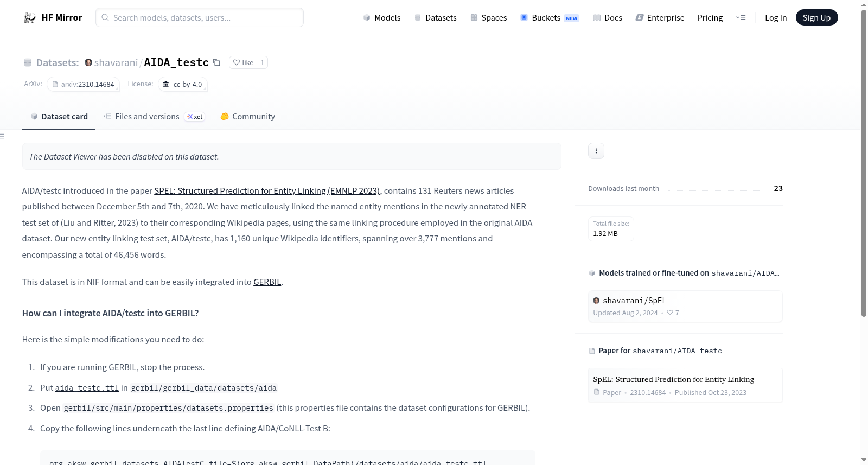This screenshot has height=465, width=868.
Task: Click the HF Mirror logo icon
Action: pos(30,18)
